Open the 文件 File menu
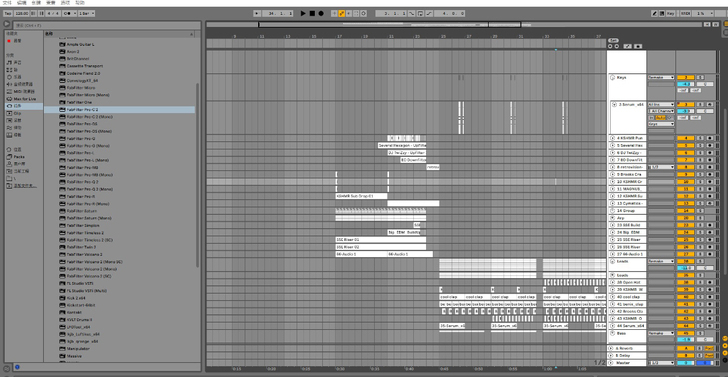Image resolution: width=728 pixels, height=377 pixels. point(6,3)
